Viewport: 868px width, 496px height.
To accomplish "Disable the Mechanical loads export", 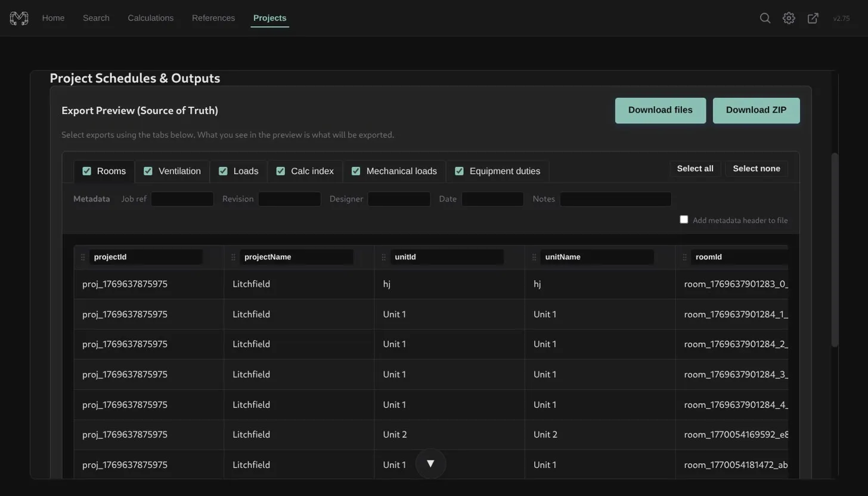I will tap(355, 171).
